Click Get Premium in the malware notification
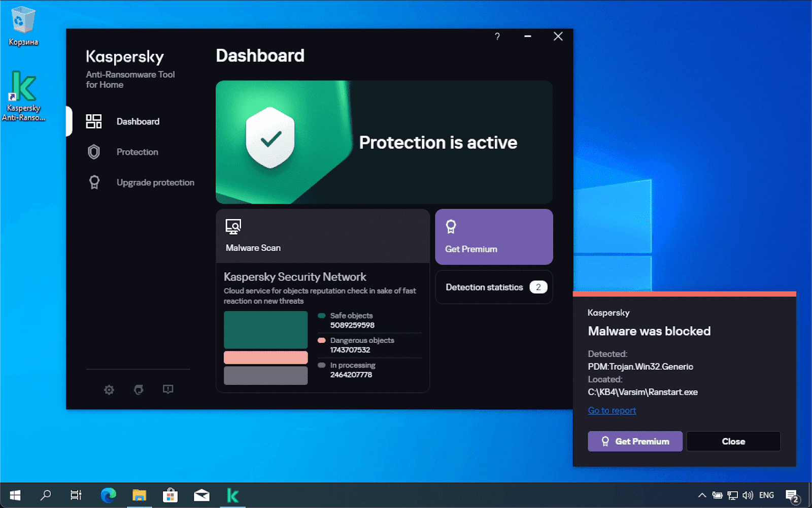 (x=635, y=441)
